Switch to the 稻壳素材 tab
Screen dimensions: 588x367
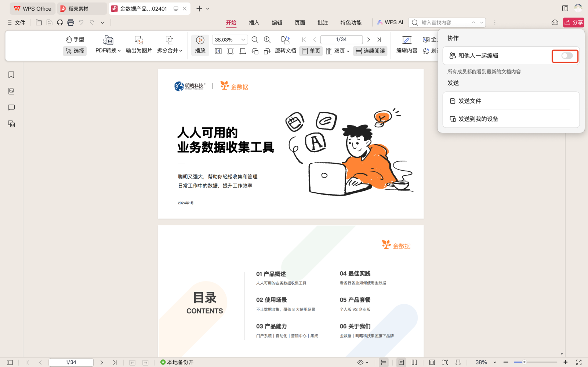[82, 8]
